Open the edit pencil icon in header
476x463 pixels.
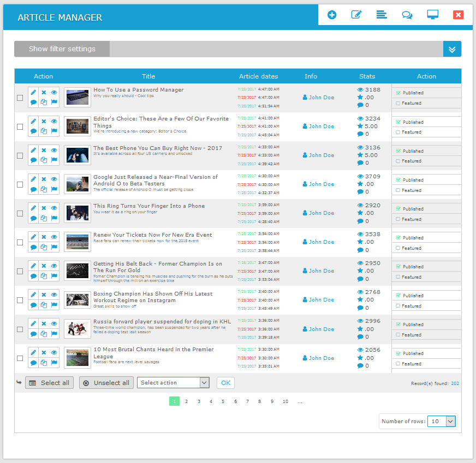[356, 15]
